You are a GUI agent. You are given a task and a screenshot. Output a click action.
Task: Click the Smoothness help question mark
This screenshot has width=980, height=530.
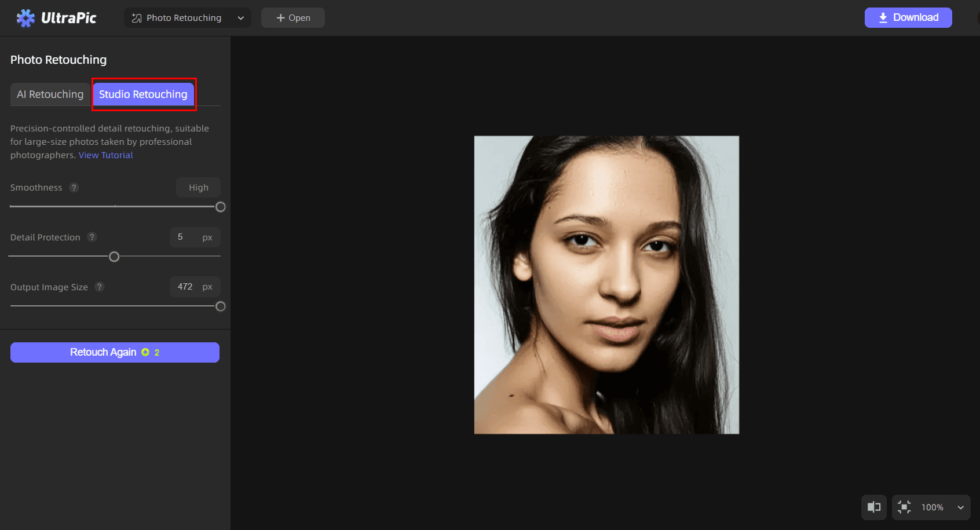pos(74,188)
